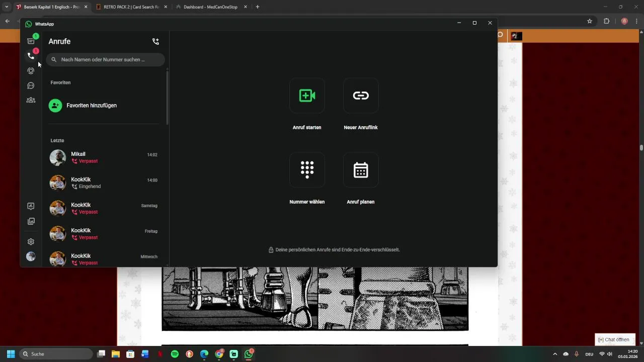Schedule a call with Anruf planen
The image size is (644, 362).
(x=361, y=170)
